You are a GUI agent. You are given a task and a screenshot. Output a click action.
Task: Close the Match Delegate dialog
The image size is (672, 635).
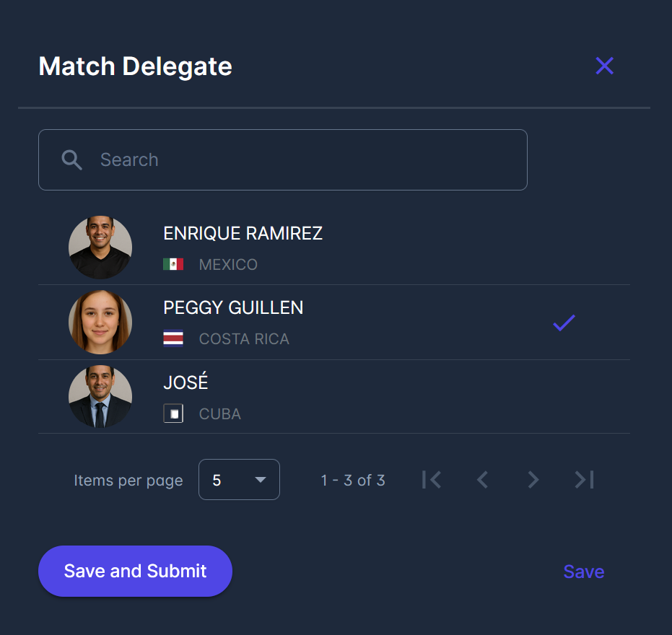click(x=604, y=66)
